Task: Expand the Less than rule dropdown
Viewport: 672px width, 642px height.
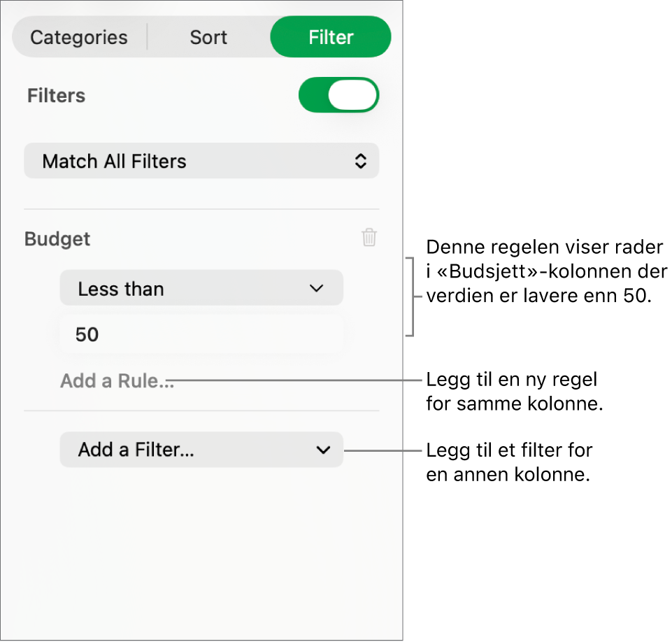Action: pyautogui.click(x=201, y=288)
